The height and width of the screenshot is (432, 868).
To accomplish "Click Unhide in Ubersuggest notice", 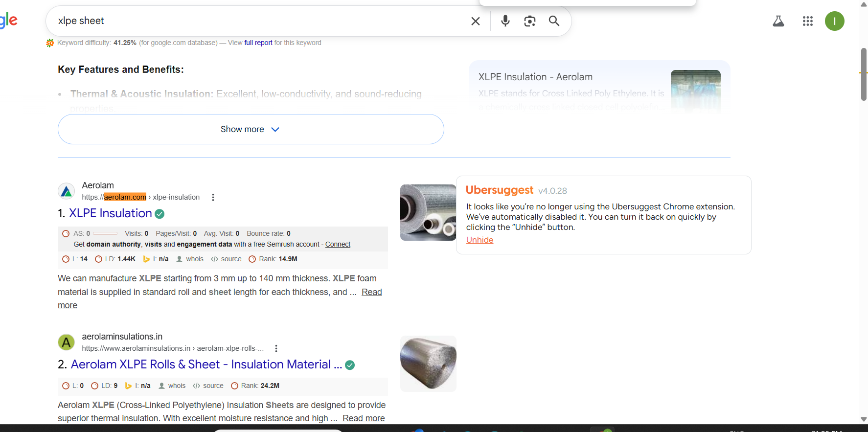I will coord(480,240).
